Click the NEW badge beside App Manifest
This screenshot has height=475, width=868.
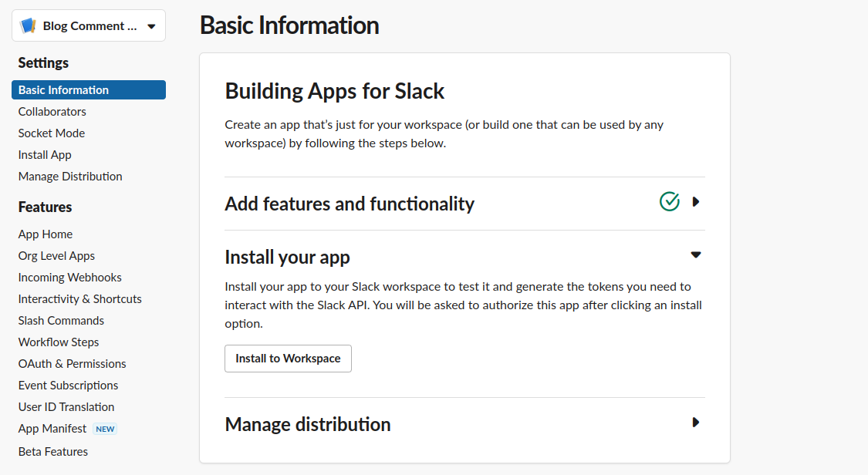tap(105, 429)
